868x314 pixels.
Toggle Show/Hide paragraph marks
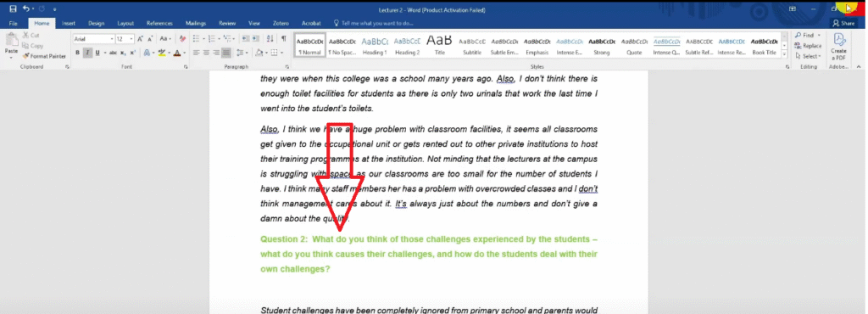click(284, 39)
